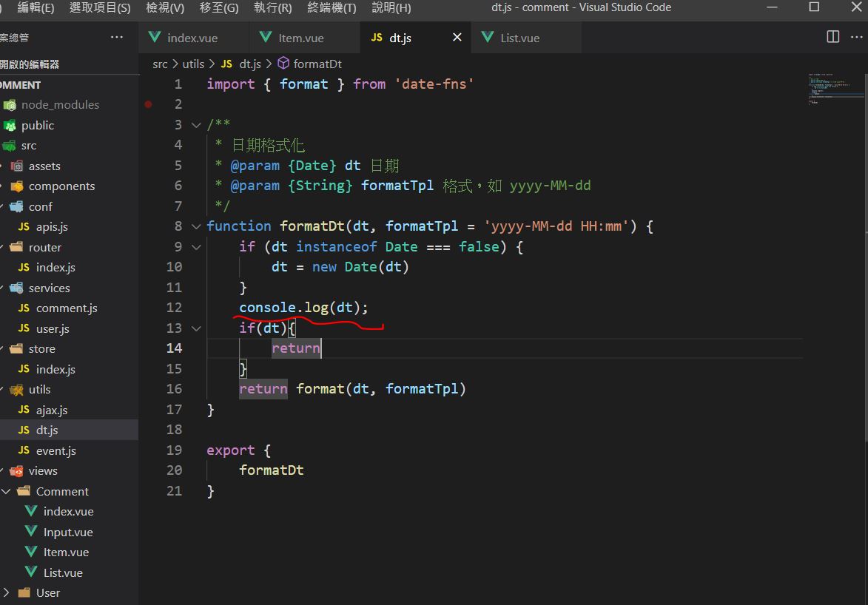The width and height of the screenshot is (868, 605).
Task: Click formatDt symbol in the breadcrumb
Action: [317, 64]
